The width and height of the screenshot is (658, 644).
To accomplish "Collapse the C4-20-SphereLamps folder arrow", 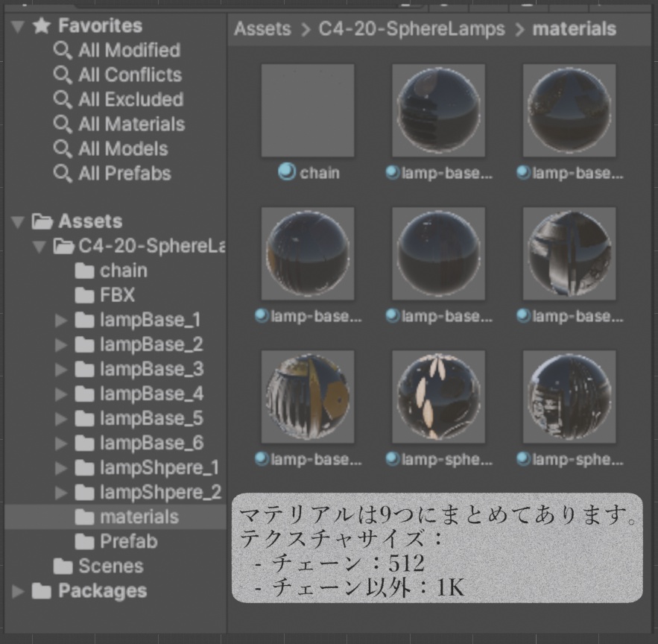I will tap(39, 247).
